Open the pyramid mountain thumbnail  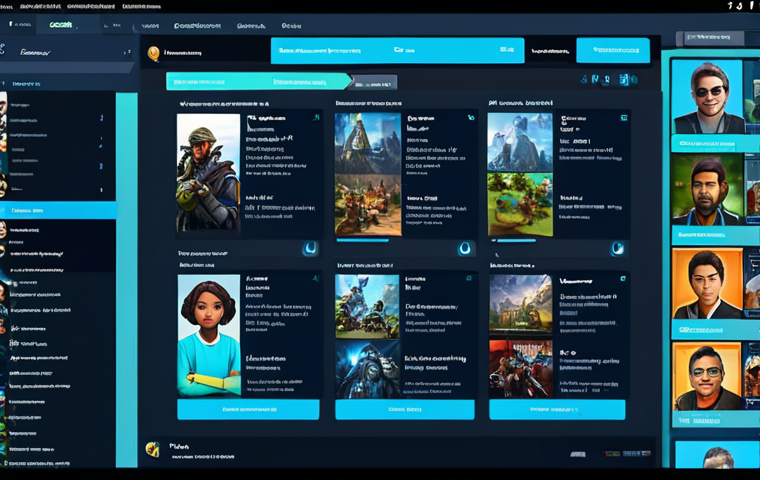(x=368, y=143)
